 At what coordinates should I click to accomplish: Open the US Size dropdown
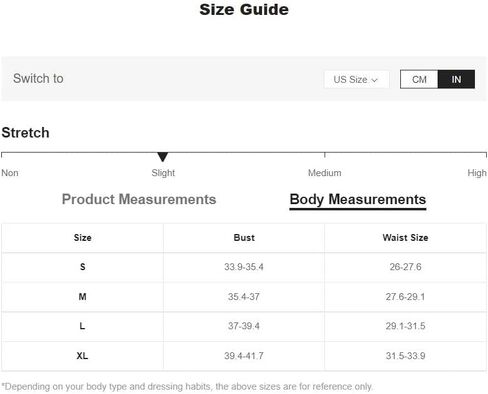(x=356, y=79)
